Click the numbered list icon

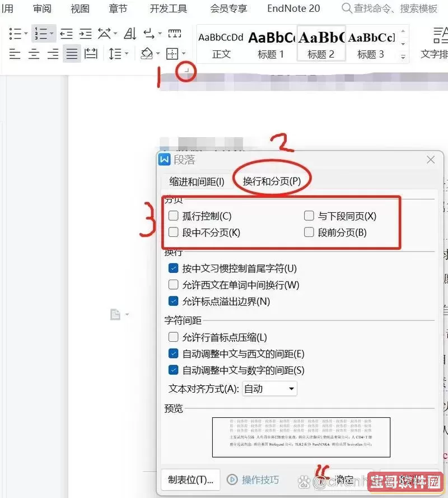(41, 34)
